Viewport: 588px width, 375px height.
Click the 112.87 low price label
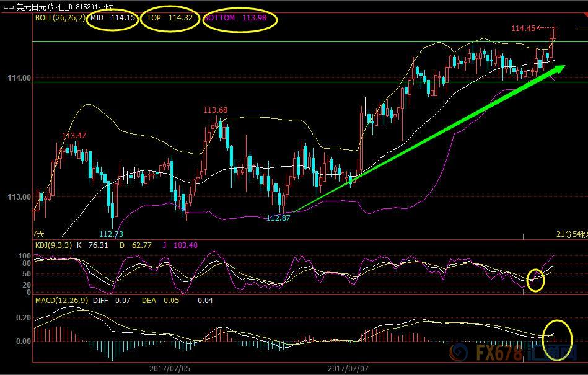278,218
